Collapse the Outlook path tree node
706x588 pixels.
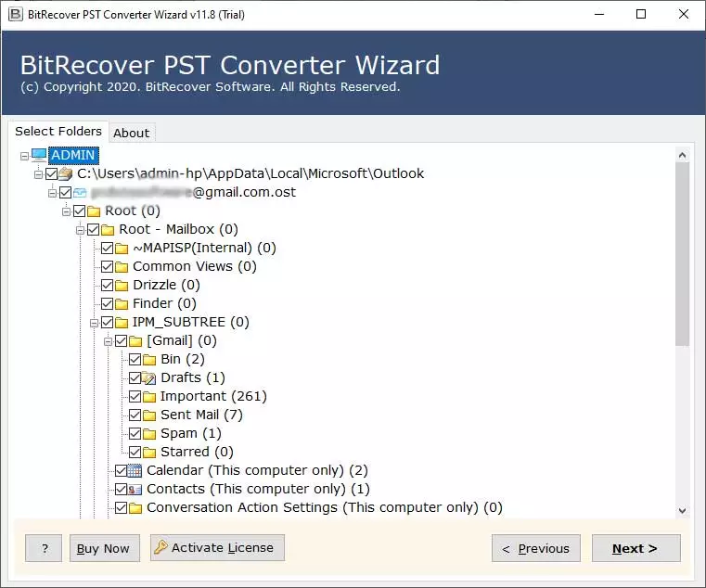point(38,174)
